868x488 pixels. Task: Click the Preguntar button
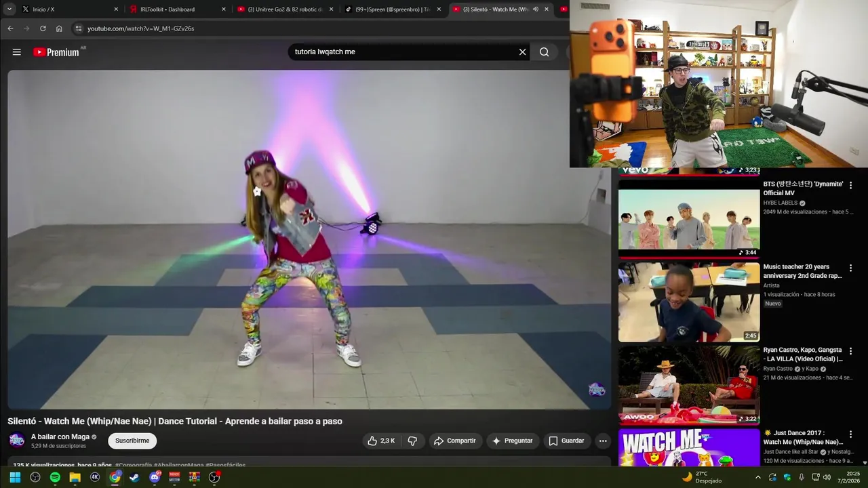(513, 441)
